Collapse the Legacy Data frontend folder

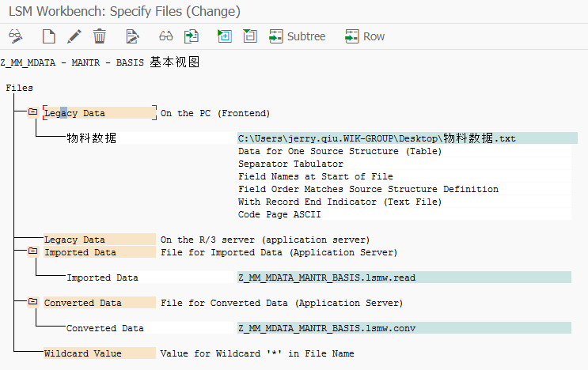[33, 112]
